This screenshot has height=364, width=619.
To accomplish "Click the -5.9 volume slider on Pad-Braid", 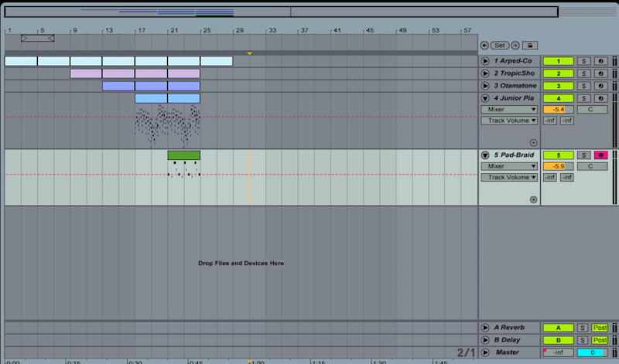I will (x=558, y=166).
